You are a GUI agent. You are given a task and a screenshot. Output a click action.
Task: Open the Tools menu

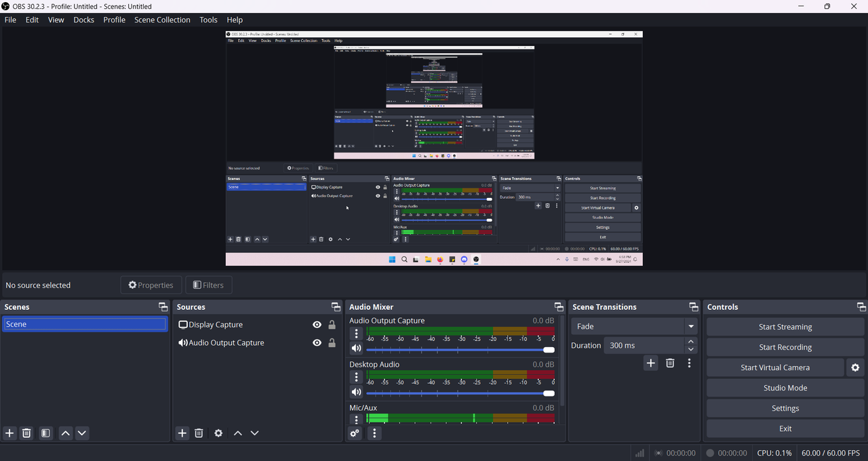(x=208, y=20)
